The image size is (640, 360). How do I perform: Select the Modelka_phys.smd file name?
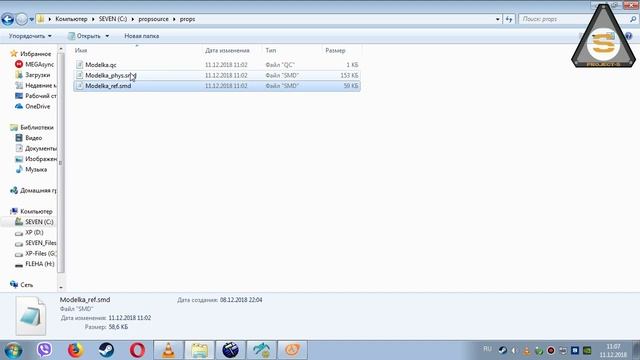(111, 76)
